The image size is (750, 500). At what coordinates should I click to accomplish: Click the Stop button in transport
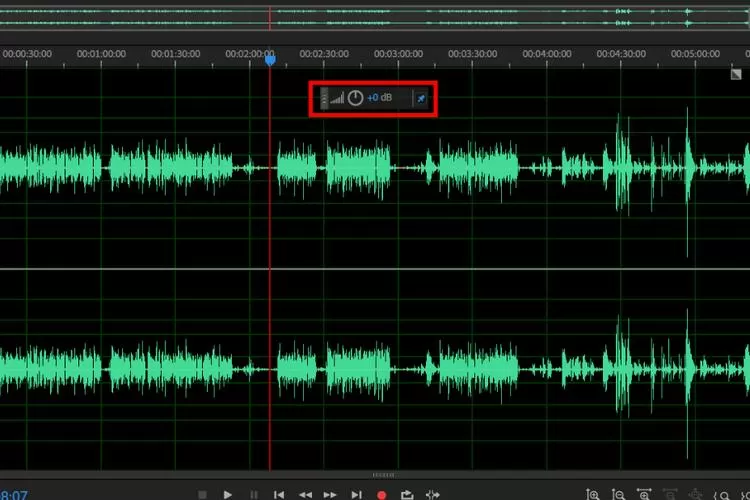click(202, 494)
